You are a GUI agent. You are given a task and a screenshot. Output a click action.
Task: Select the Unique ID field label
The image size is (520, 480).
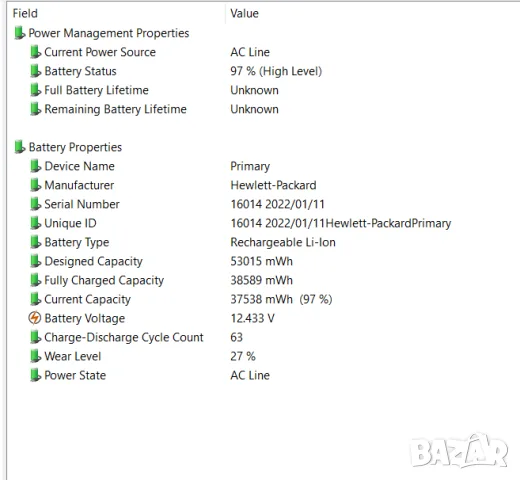click(70, 223)
